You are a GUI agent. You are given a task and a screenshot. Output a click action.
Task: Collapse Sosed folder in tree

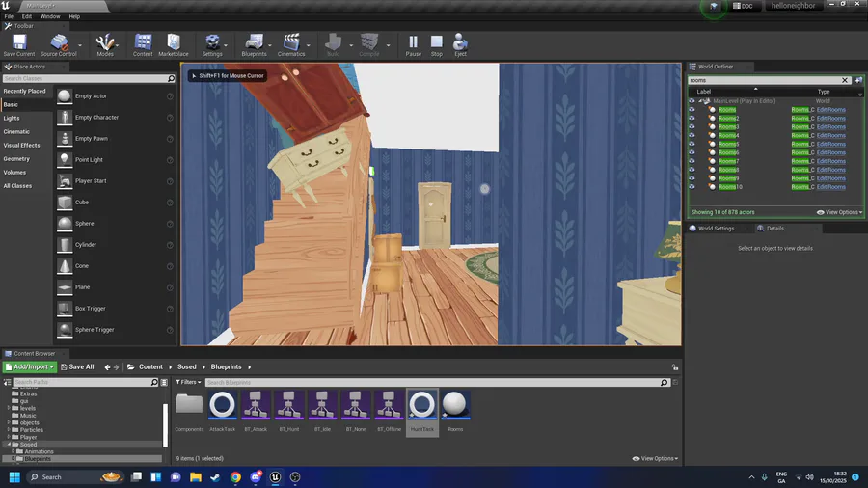pos(10,445)
